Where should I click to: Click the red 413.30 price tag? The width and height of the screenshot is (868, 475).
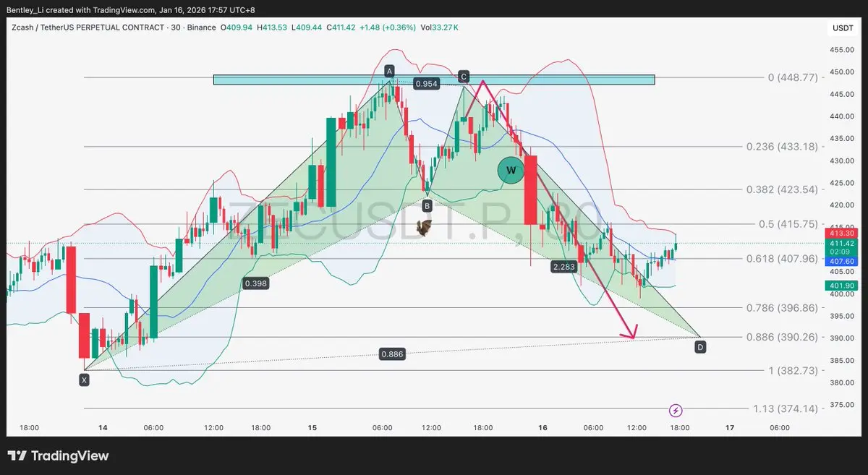pyautogui.click(x=841, y=234)
